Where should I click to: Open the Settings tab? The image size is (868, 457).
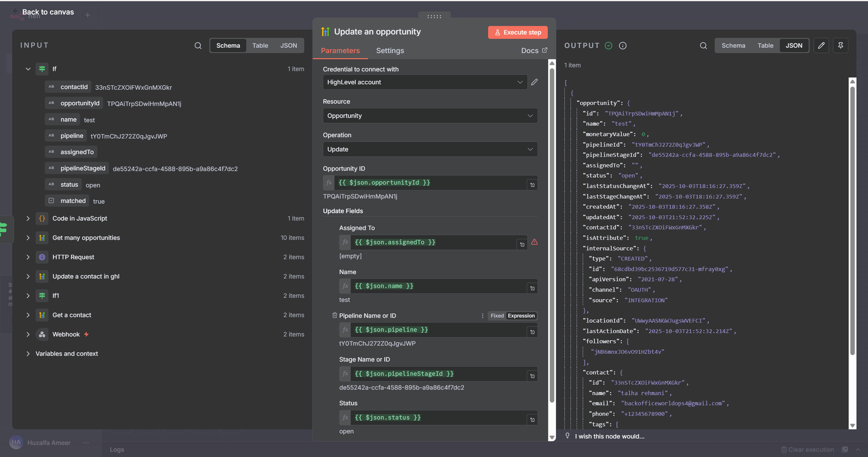(390, 50)
